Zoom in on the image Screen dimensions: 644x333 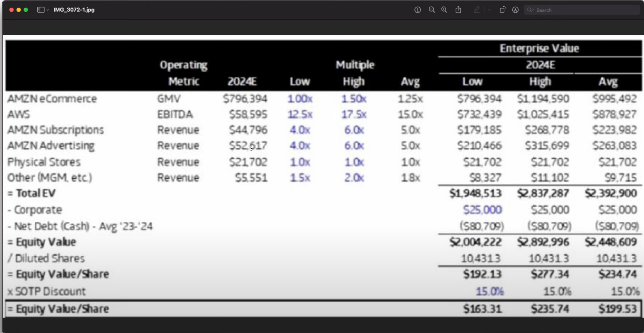pyautogui.click(x=444, y=10)
